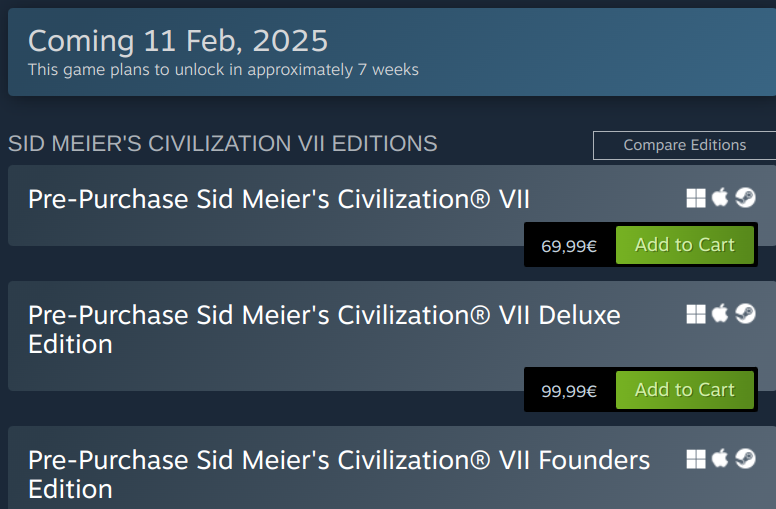Select the Deluxe Edition pre-purchase title
The image size is (776, 509).
click(324, 329)
